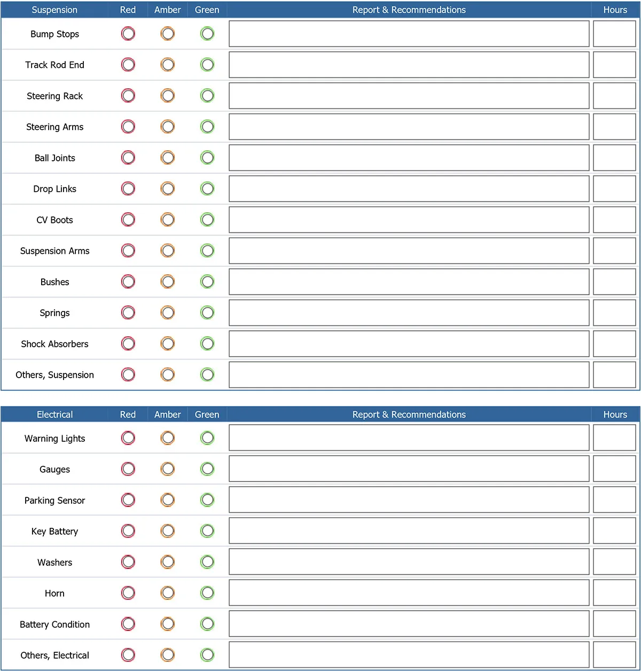Click Others, Electrical report field
Viewport: 641px width, 672px height.
[409, 655]
